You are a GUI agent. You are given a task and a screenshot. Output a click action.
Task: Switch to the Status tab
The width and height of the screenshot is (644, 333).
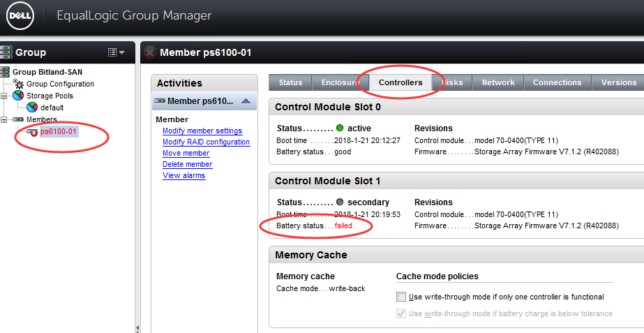(x=290, y=82)
